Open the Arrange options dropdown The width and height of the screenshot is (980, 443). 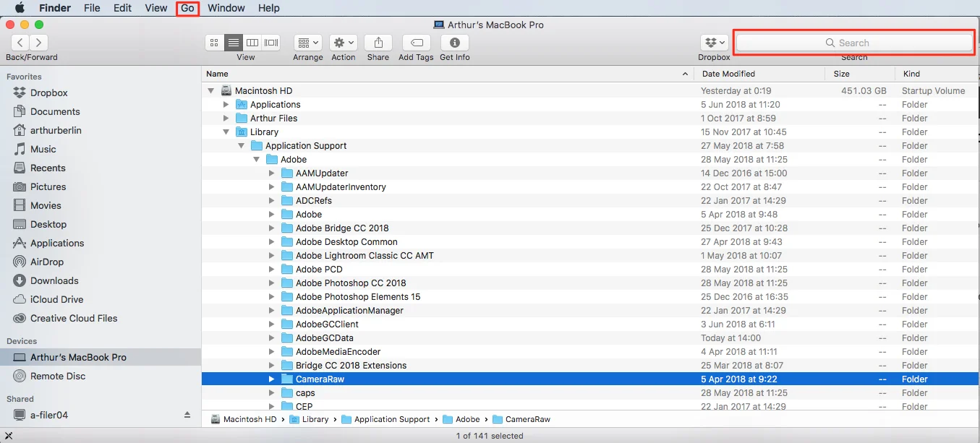[x=308, y=43]
